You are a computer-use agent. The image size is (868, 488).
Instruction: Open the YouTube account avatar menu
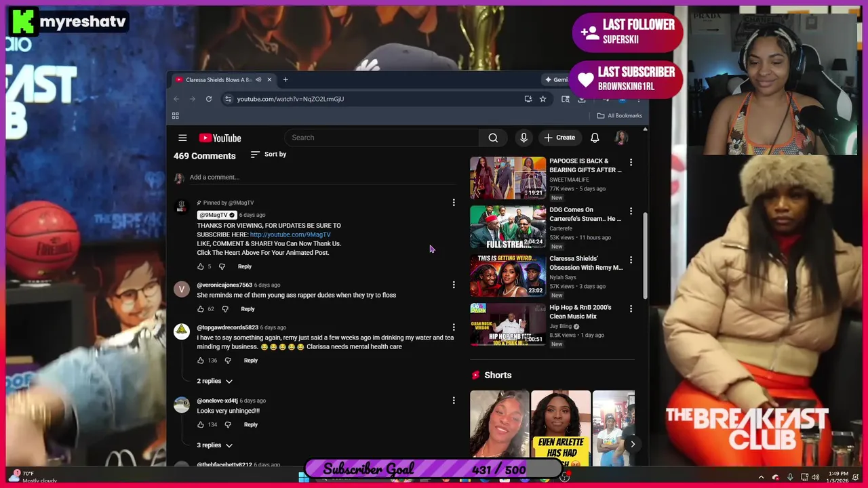coord(620,138)
